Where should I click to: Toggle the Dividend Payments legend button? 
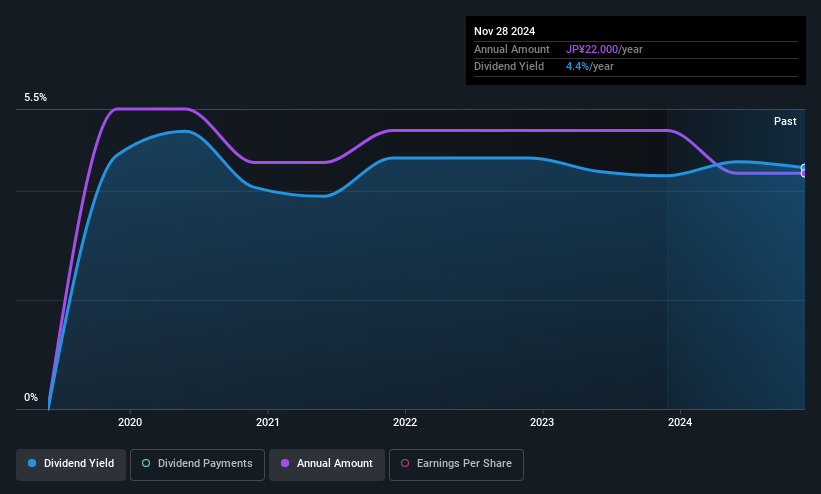click(197, 464)
